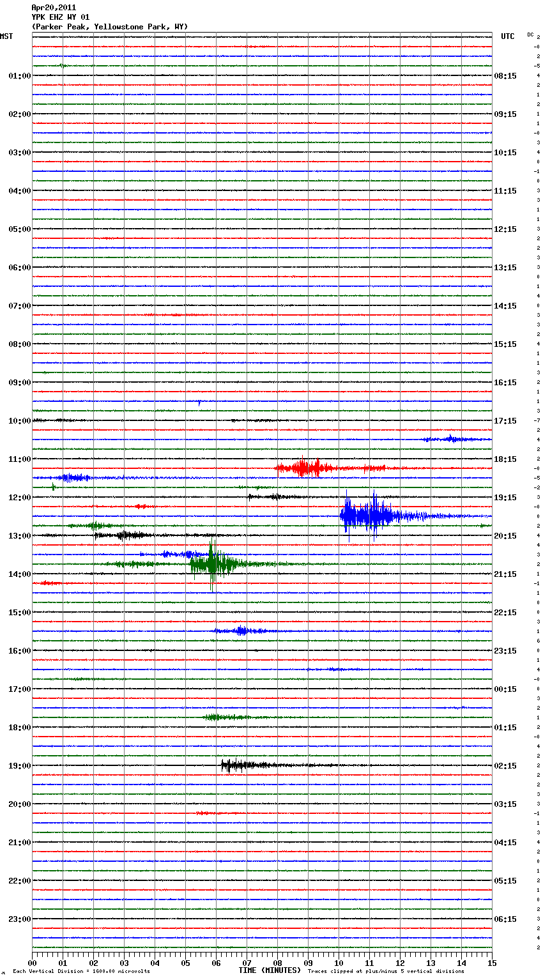Select the 08:00 MST row label

pos(20,344)
